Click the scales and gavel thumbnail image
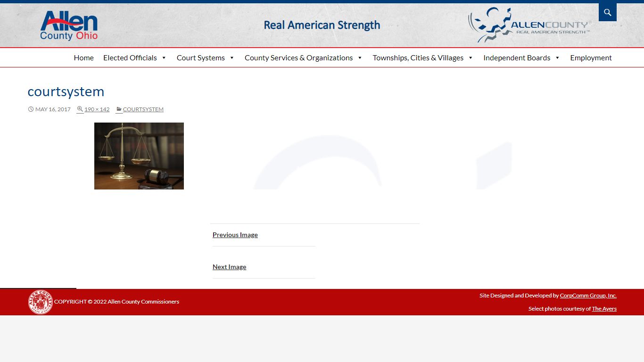The image size is (644, 362). [x=139, y=156]
